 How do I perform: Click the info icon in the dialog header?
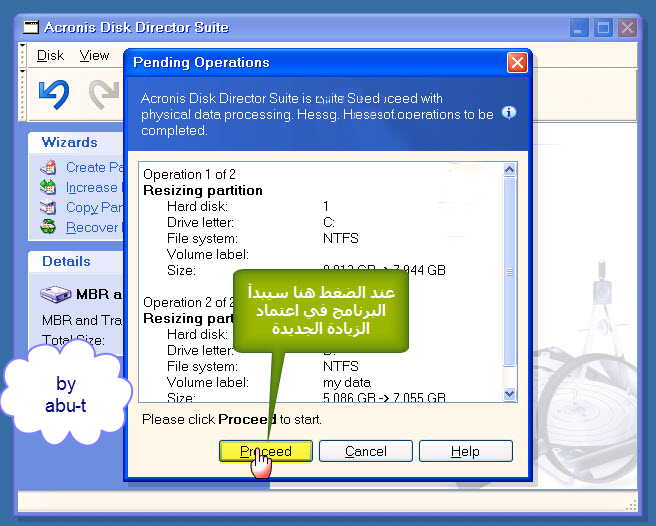pos(509,113)
